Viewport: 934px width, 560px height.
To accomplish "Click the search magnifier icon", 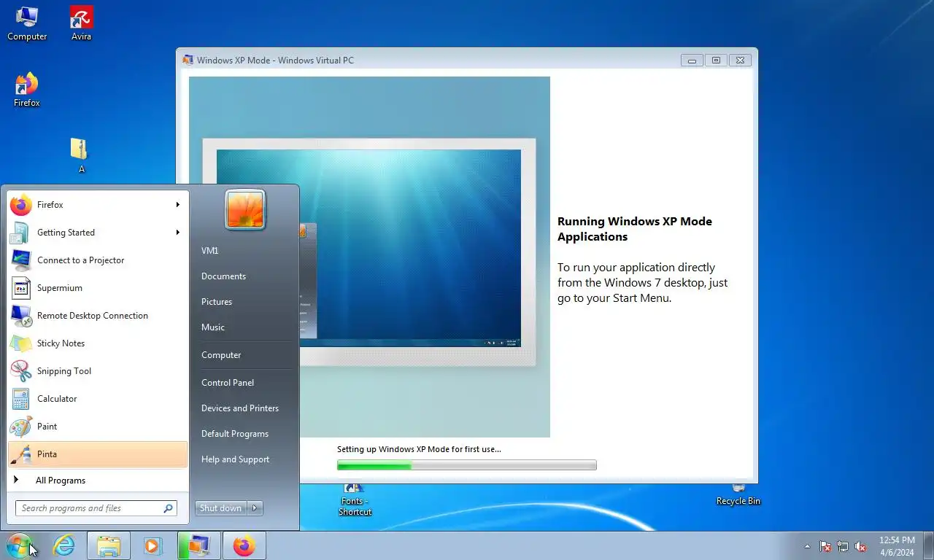I will point(168,508).
